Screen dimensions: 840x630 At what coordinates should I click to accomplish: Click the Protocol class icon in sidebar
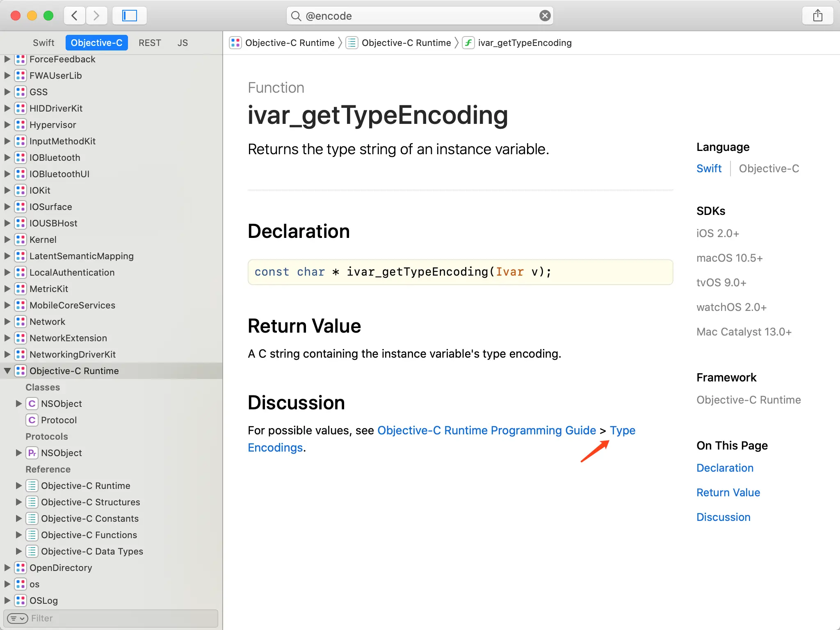pyautogui.click(x=32, y=420)
